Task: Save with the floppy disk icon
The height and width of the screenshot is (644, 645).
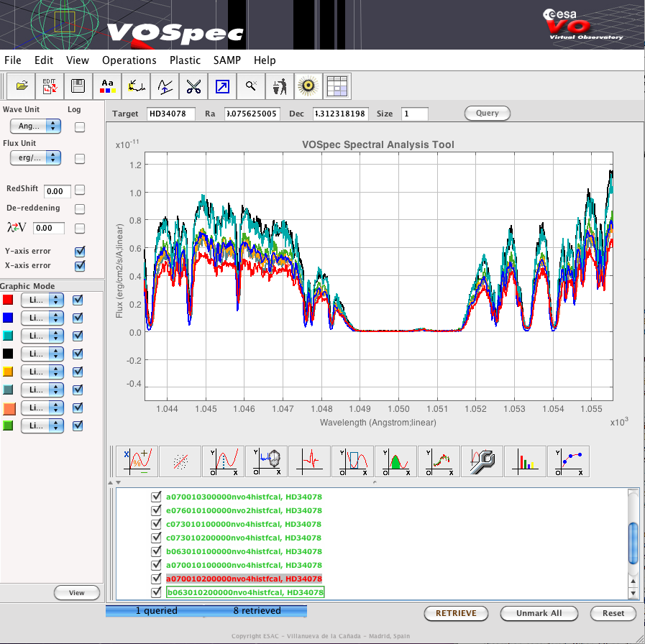Action: [x=78, y=86]
